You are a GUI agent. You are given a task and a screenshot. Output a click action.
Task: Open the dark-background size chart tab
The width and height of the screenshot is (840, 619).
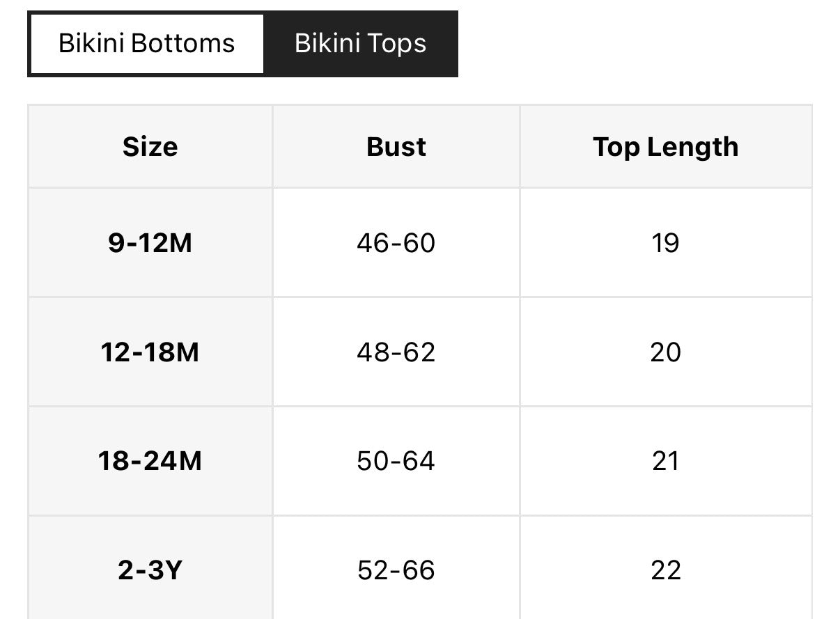(x=360, y=43)
